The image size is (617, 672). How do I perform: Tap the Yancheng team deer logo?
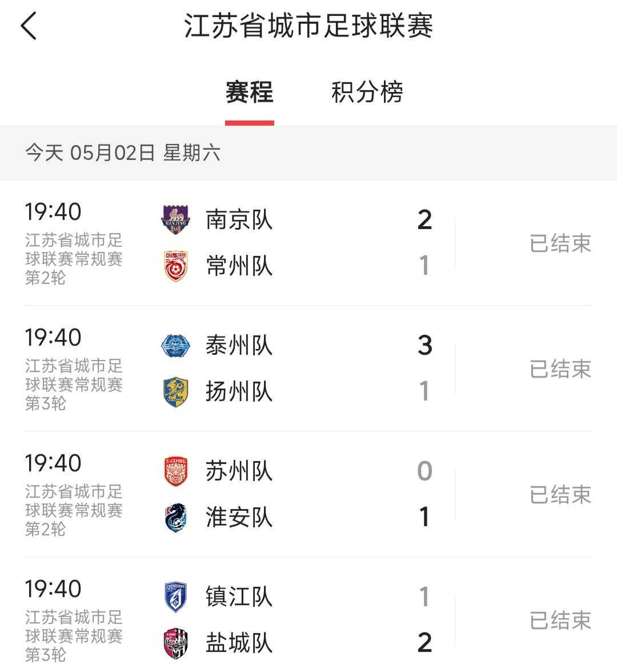click(176, 643)
